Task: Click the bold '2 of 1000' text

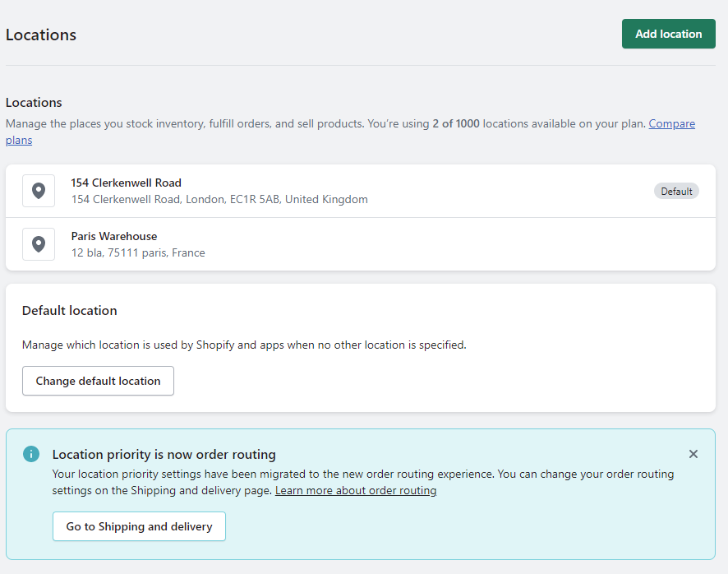Action: (x=455, y=124)
